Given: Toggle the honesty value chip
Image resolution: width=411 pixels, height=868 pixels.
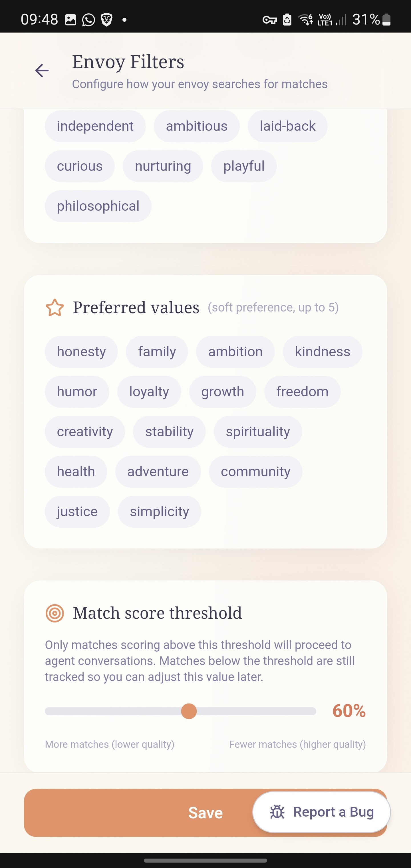Looking at the screenshot, I should (81, 352).
